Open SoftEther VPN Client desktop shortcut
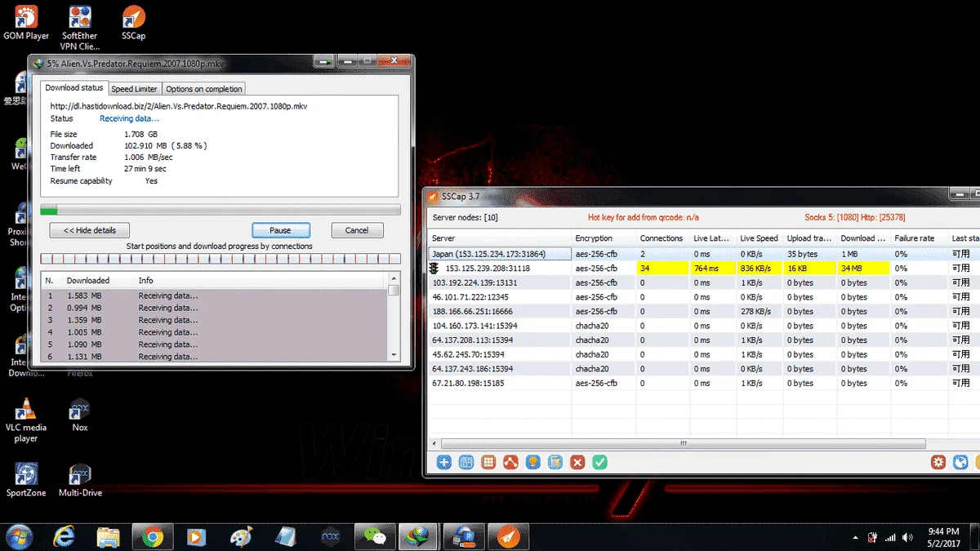Screen dimensions: 980x551 point(79,29)
